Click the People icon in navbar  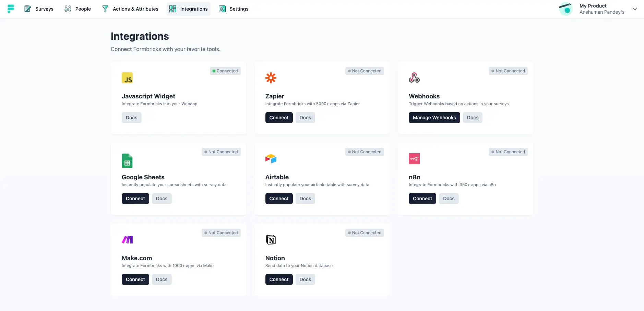pos(68,9)
